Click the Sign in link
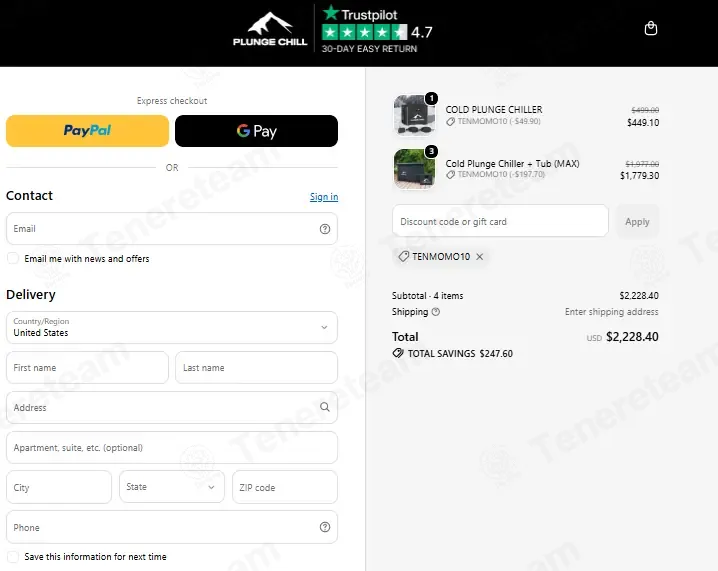Image resolution: width=718 pixels, height=571 pixels. [x=324, y=196]
